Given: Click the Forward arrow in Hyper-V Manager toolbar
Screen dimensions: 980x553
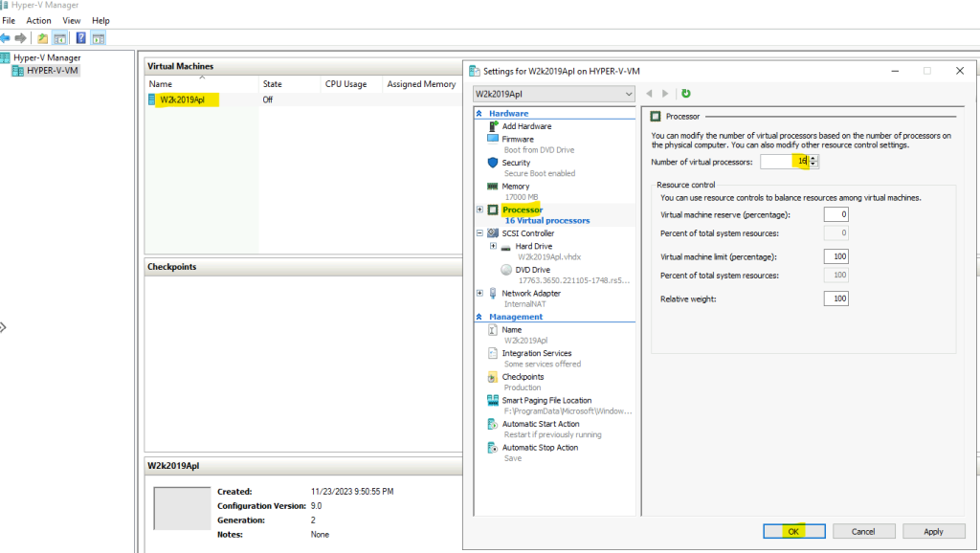Looking at the screenshot, I should (x=21, y=38).
